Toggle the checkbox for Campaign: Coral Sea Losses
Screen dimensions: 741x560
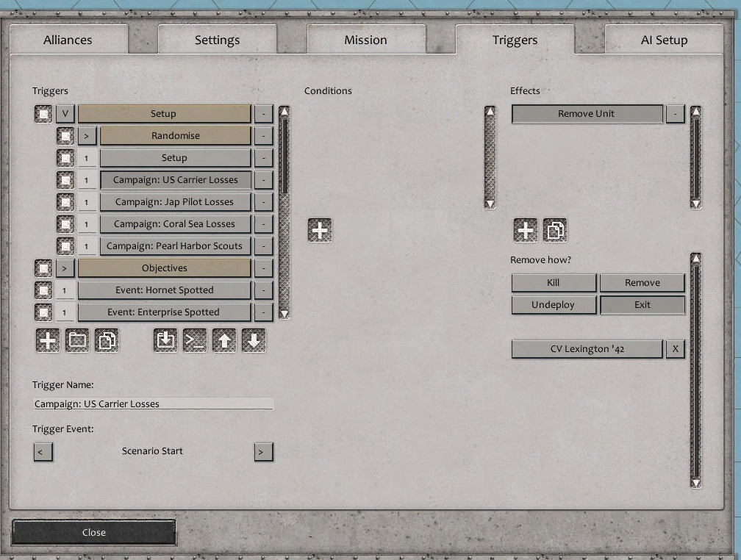click(x=65, y=223)
